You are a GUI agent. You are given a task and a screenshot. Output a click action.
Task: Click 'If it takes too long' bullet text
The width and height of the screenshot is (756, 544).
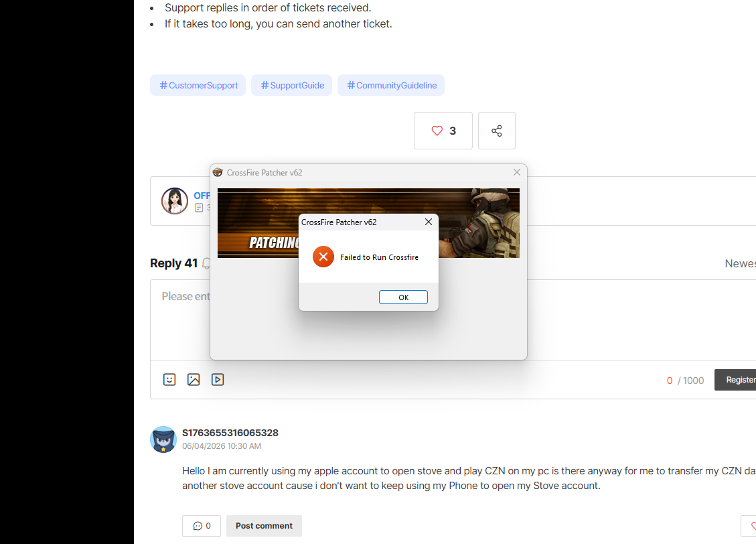(x=278, y=23)
